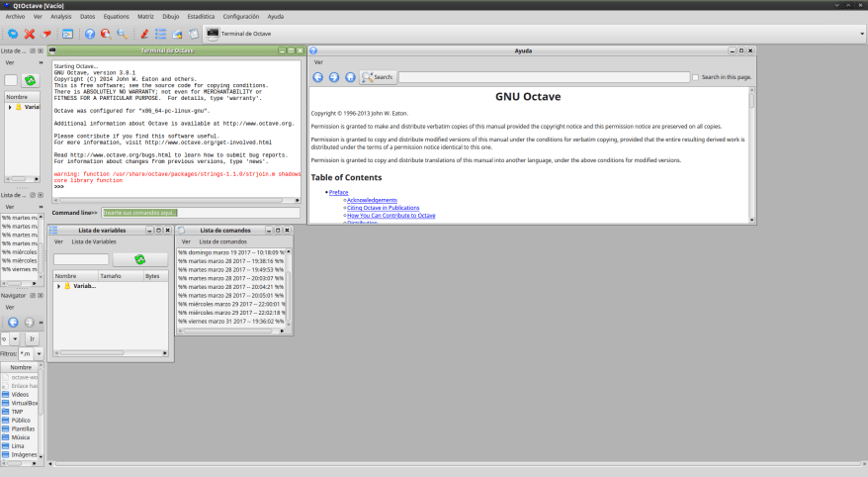The height and width of the screenshot is (477, 868).
Task: Expand Variab... tree node in Lista de variables
Action: pos(58,286)
